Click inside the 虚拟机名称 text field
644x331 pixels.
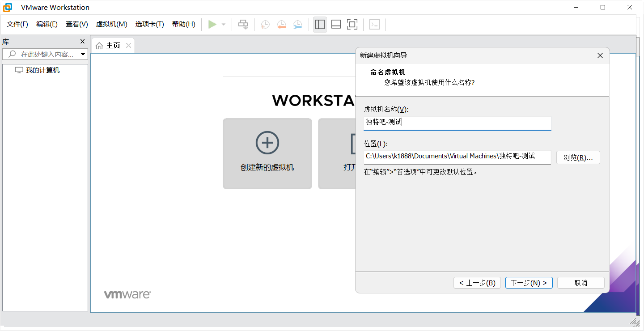tap(458, 123)
